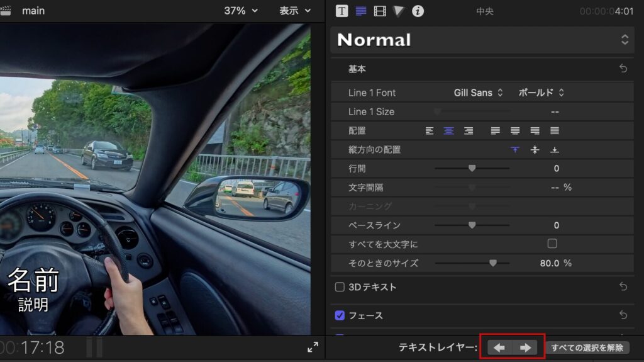Enable the 3Dテキスト checkbox
The width and height of the screenshot is (644, 362).
340,287
